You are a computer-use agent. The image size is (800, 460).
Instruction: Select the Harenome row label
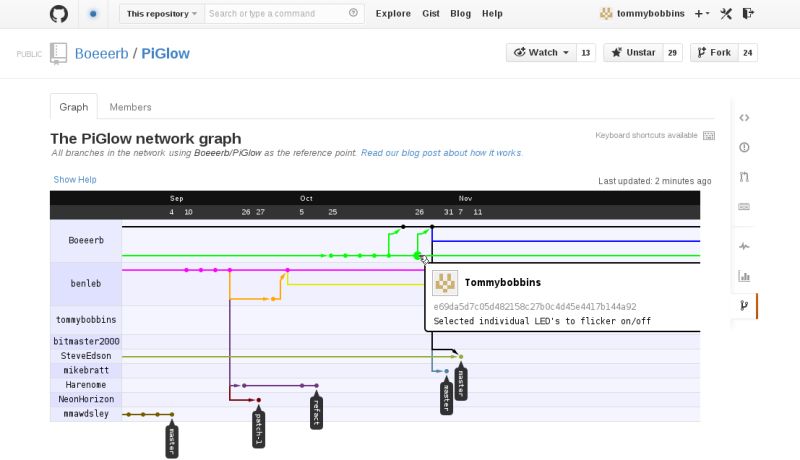click(x=86, y=385)
